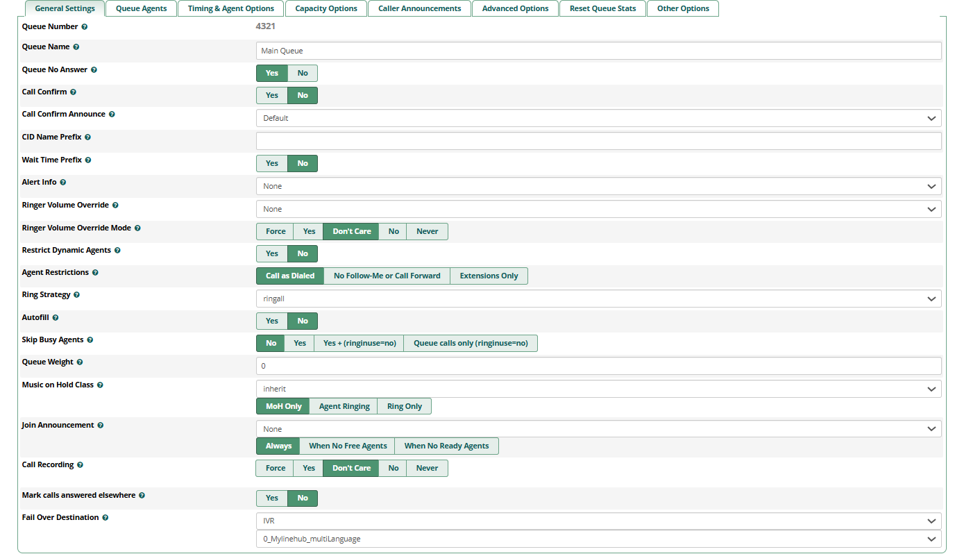This screenshot has width=980, height=554.
Task: Set Restrict Dynamic Agents to Yes
Action: coord(272,253)
